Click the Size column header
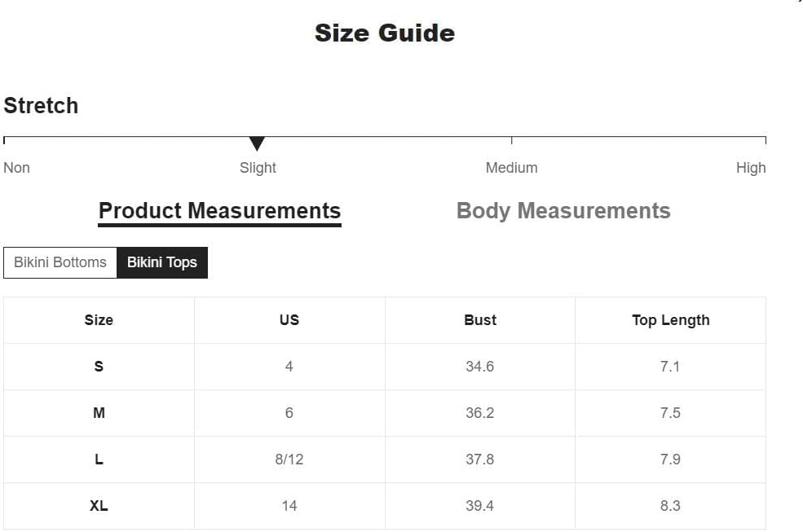Screen dimensions: 803x532 (99, 320)
